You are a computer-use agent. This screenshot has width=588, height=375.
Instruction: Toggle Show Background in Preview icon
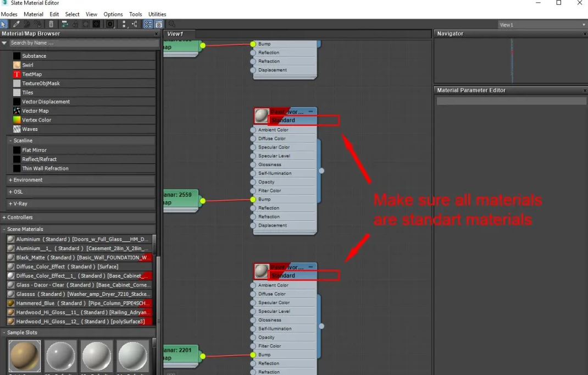tap(96, 24)
